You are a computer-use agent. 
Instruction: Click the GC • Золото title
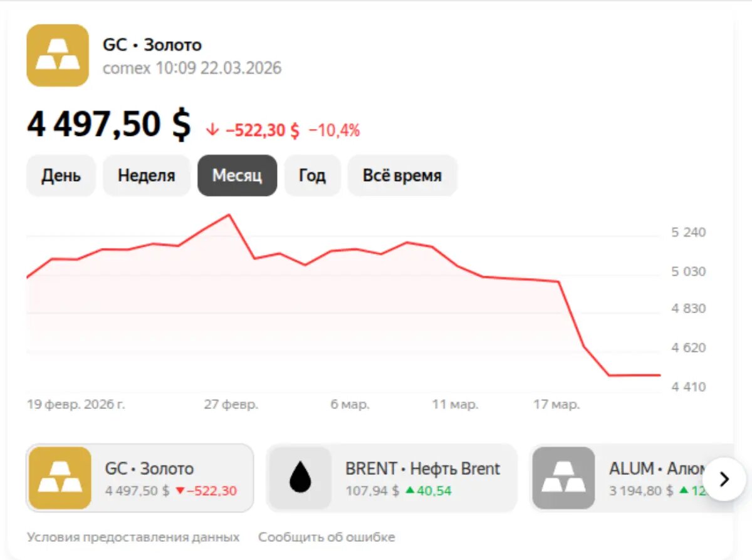pos(152,45)
